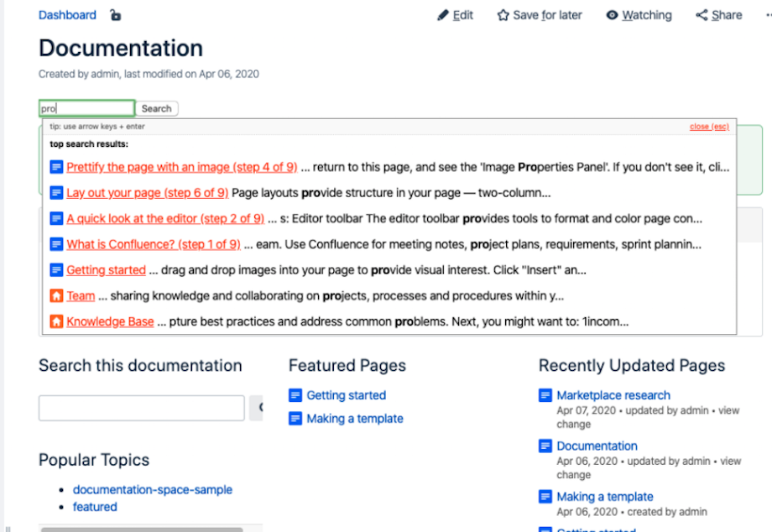Close the search results dropdown
This screenshot has height=532, width=772.
click(x=708, y=127)
